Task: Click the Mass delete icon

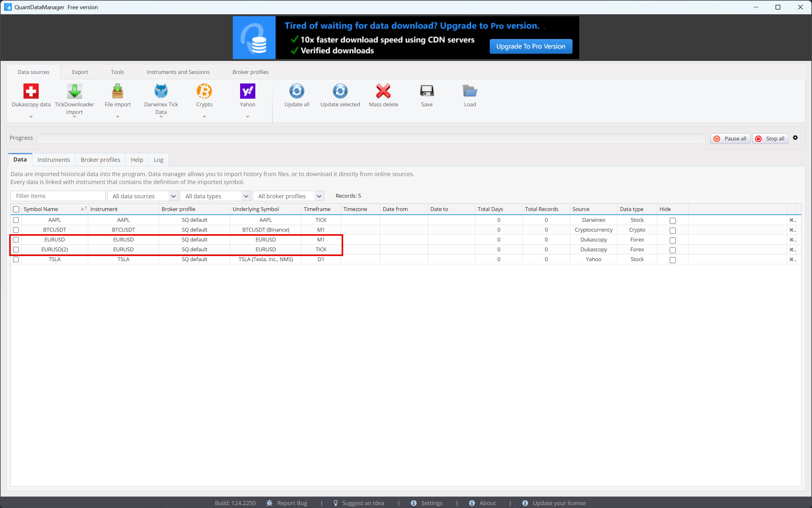Action: [383, 91]
